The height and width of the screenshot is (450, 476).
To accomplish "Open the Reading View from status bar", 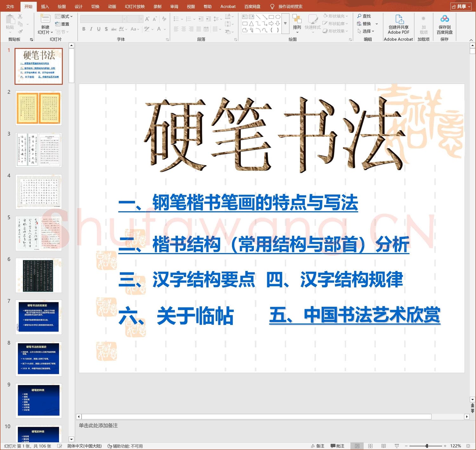I will coord(384,446).
